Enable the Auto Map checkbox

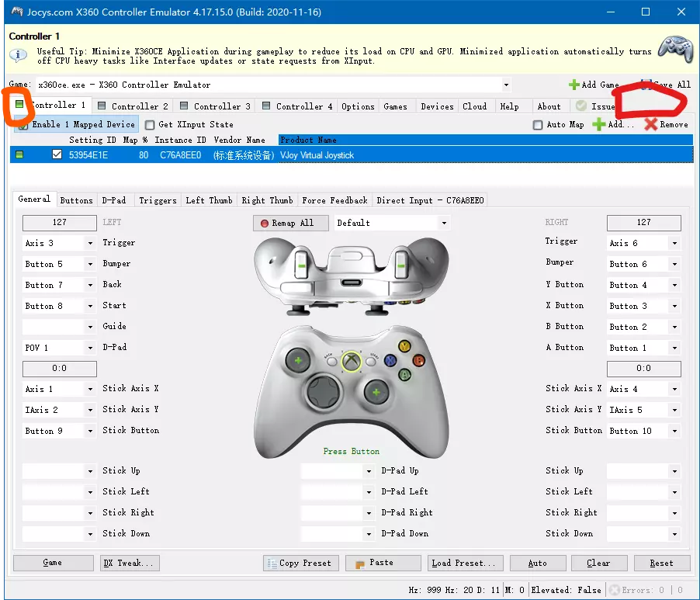[538, 125]
